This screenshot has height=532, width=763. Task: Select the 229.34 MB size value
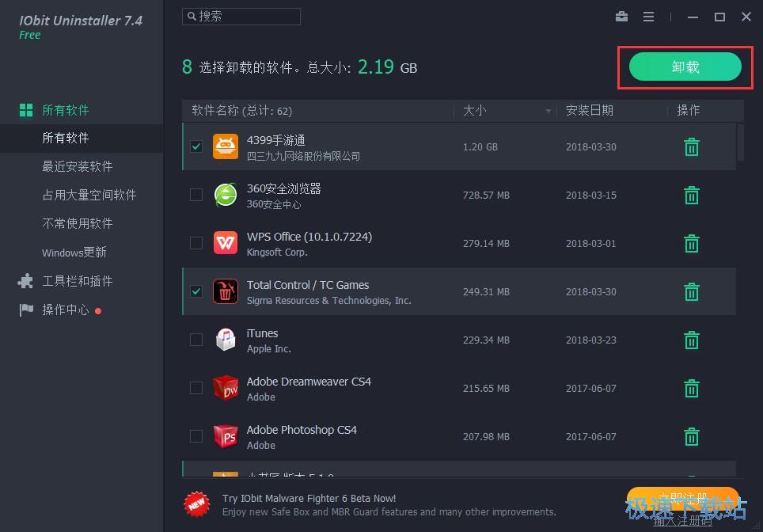[486, 340]
